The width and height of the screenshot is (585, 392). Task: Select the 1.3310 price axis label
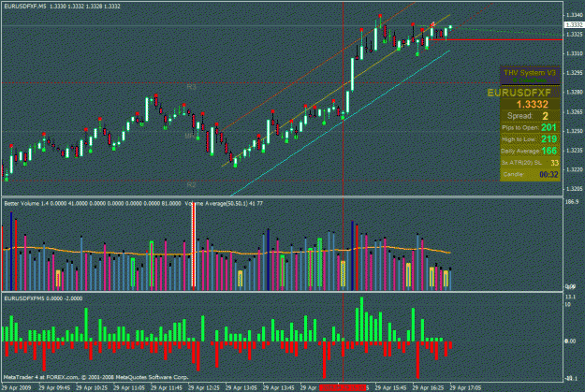574,53
